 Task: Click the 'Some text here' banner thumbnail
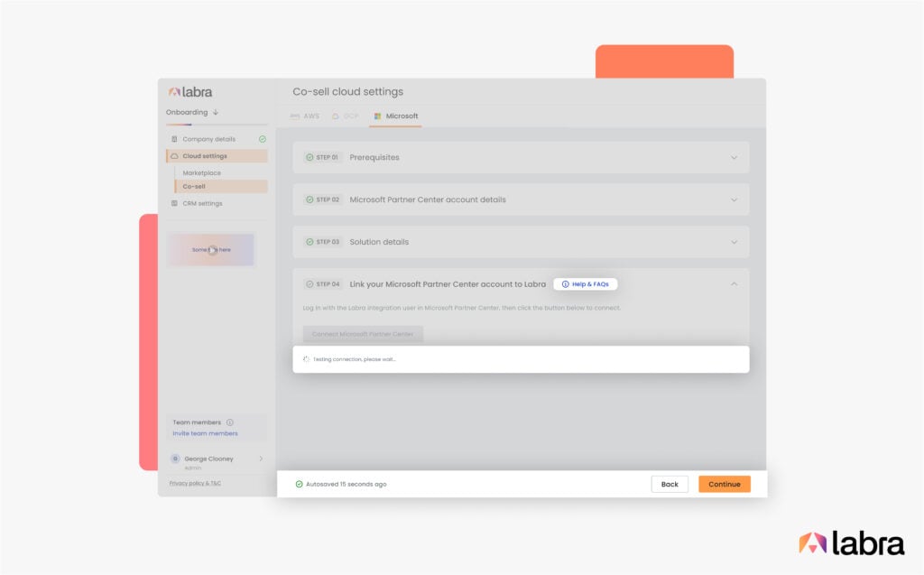coord(211,249)
